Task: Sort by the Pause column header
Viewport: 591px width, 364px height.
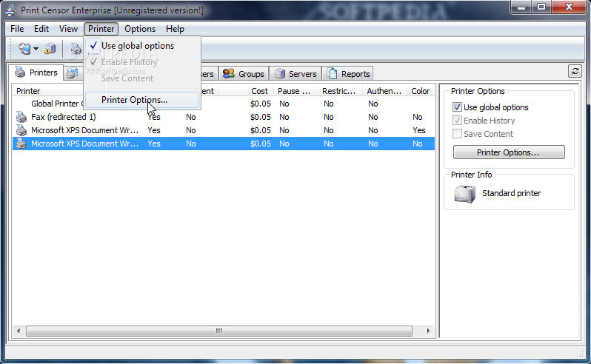Action: 295,91
